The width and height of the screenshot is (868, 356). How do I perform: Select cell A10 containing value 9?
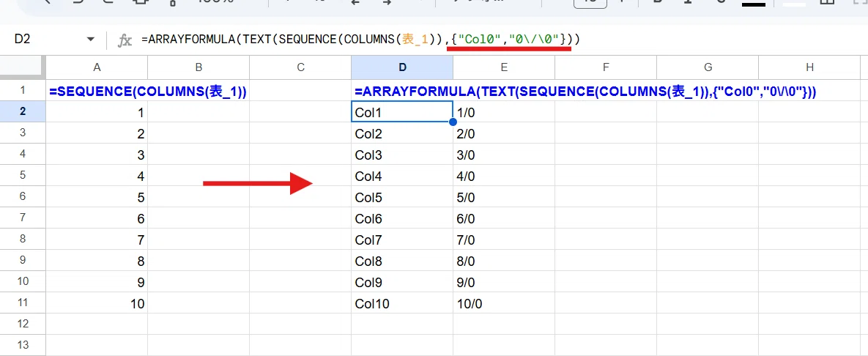point(97,282)
